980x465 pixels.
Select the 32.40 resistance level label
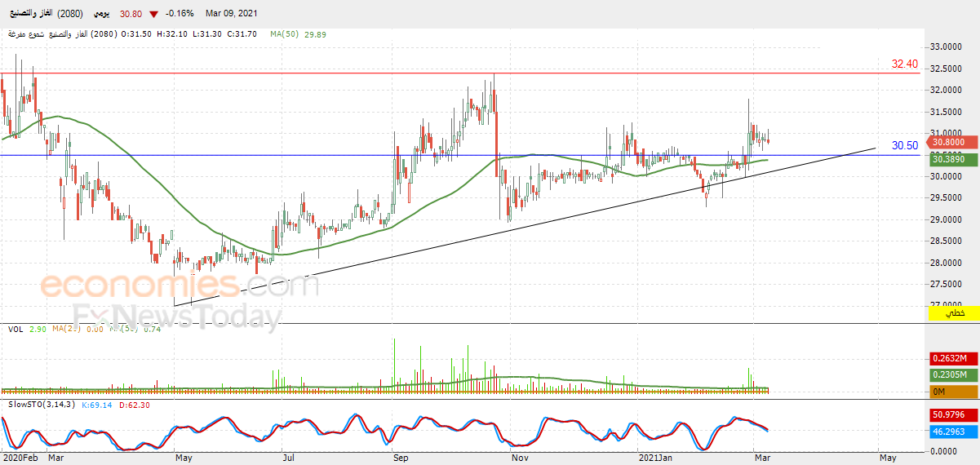click(905, 64)
